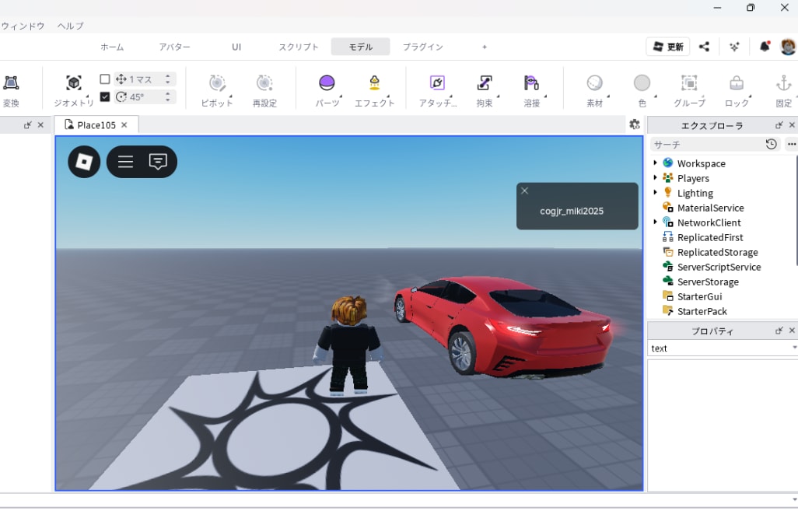Enable the 1マス move snap checkbox

[x=105, y=79]
